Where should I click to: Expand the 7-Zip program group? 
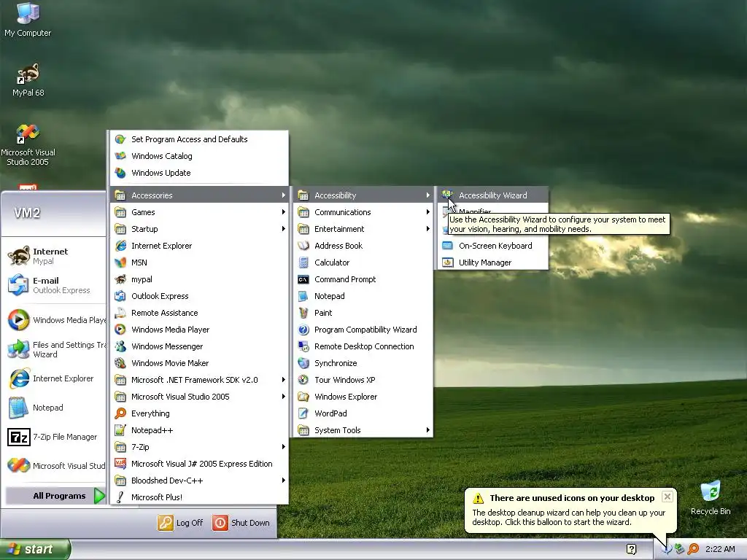pos(199,447)
